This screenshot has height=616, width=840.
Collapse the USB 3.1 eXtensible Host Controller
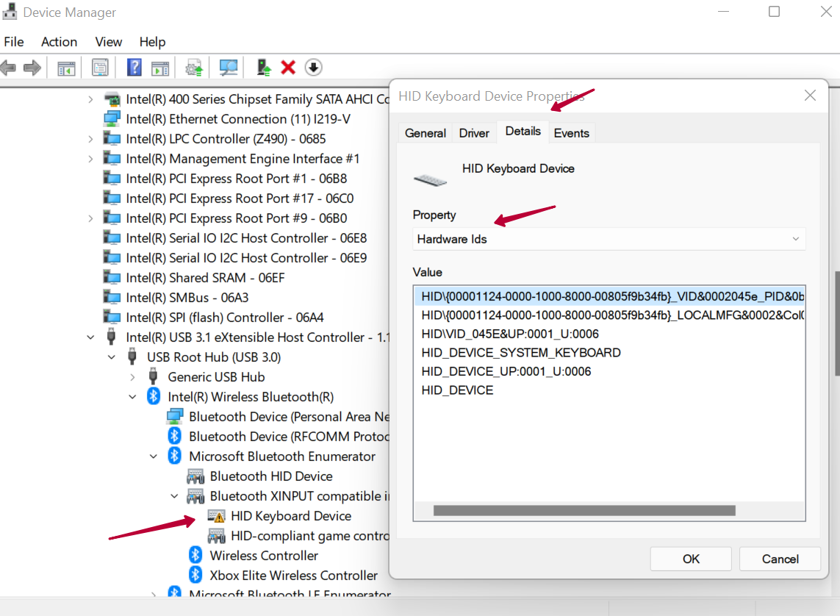pos(90,337)
